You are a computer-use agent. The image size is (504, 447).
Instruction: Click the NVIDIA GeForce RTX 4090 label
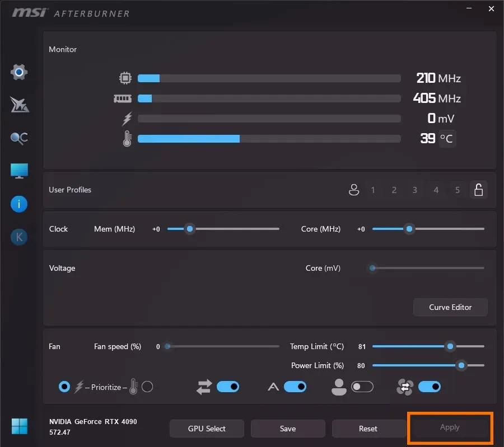[93, 421]
